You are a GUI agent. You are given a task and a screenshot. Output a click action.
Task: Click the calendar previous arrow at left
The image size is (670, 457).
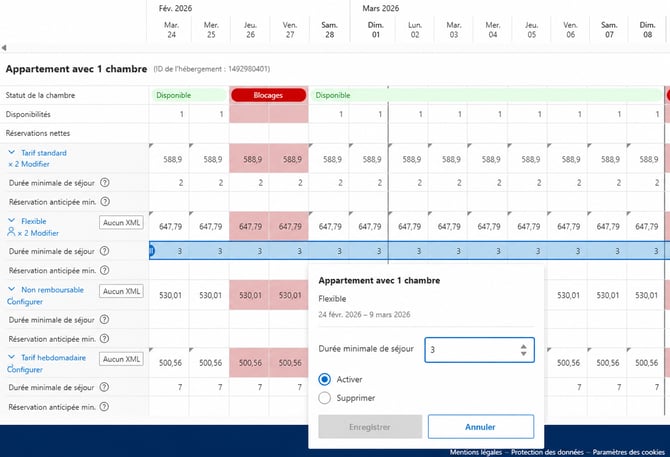[x=4, y=48]
